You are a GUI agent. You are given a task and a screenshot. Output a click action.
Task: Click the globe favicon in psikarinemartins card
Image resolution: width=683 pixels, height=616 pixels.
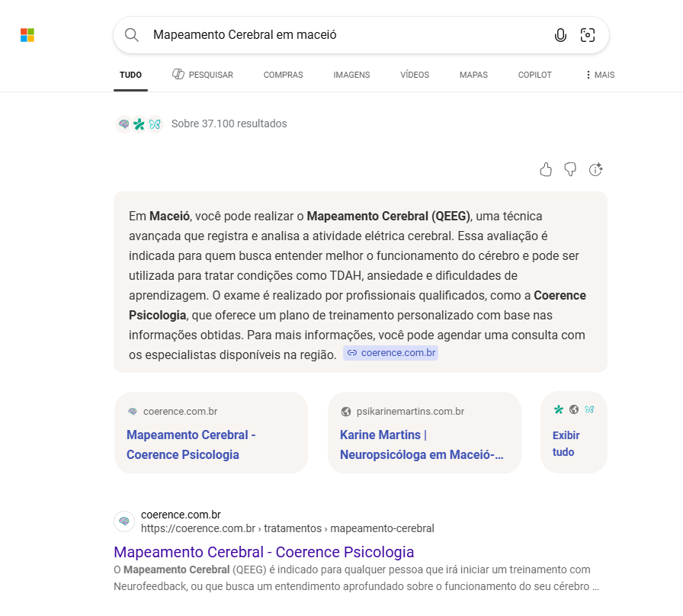tap(346, 412)
